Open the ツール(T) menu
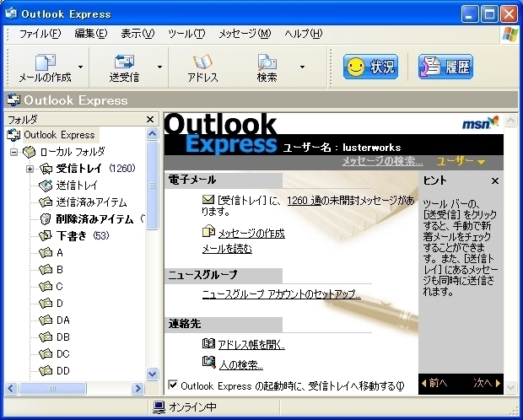This screenshot has width=523, height=420. coord(186,34)
